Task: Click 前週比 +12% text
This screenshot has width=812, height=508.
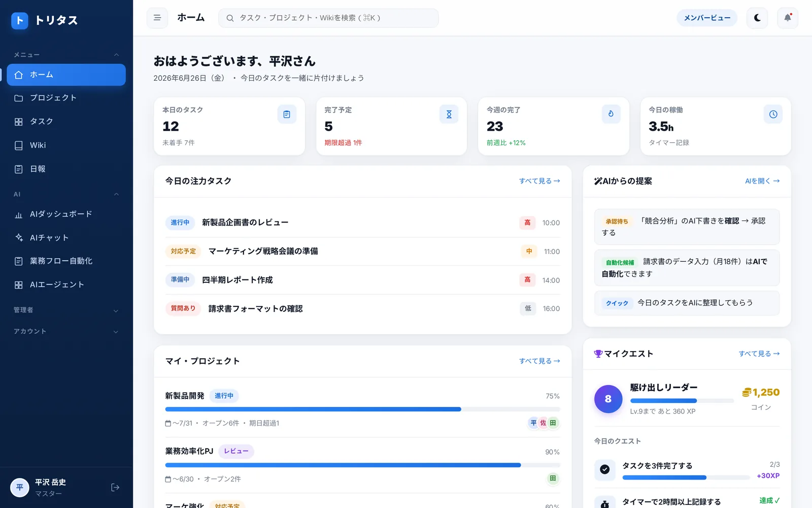Action: (506, 143)
